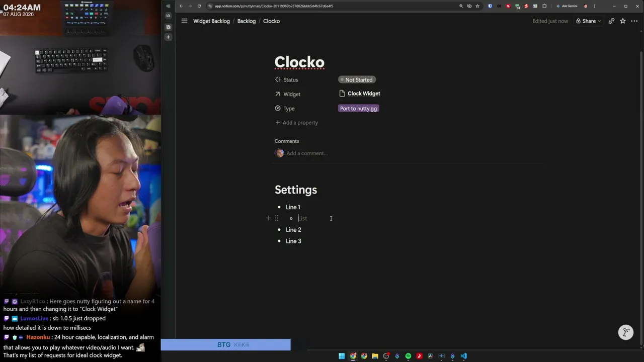Open Visual Studio Code from taskbar

tap(463, 356)
